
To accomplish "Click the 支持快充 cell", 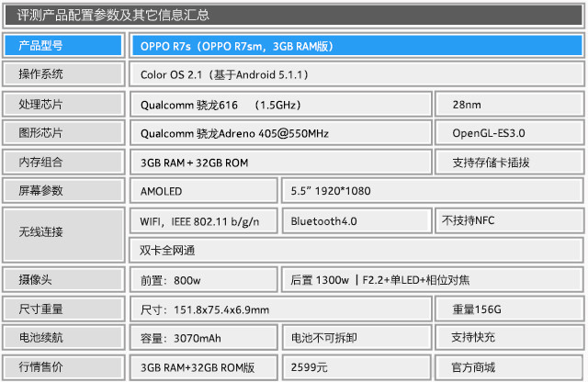I will click(509, 337).
